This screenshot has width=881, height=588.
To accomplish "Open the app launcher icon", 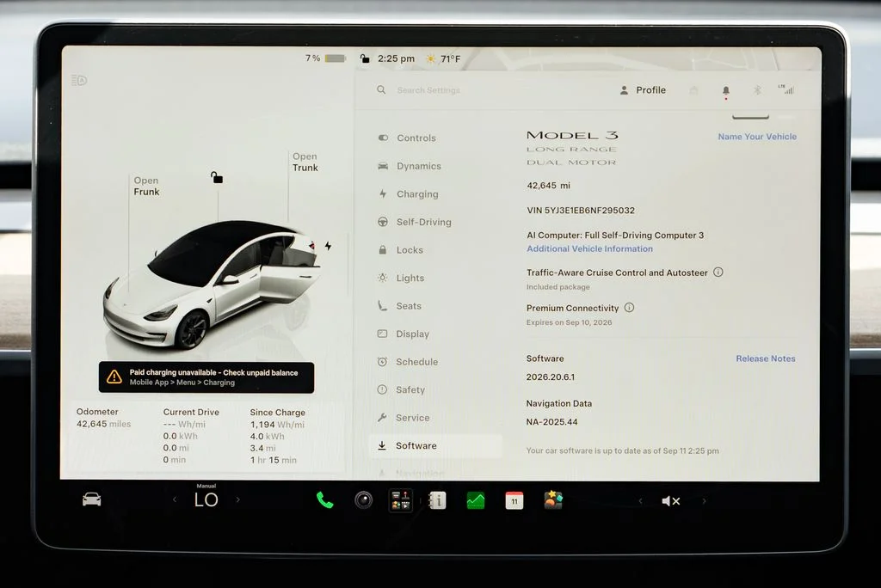I will point(401,500).
